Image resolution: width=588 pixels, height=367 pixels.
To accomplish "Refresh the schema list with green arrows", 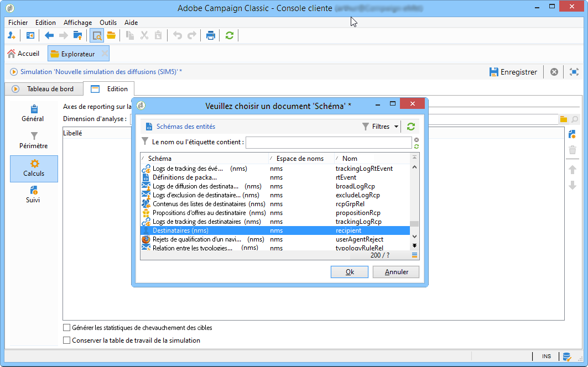I will 411,127.
